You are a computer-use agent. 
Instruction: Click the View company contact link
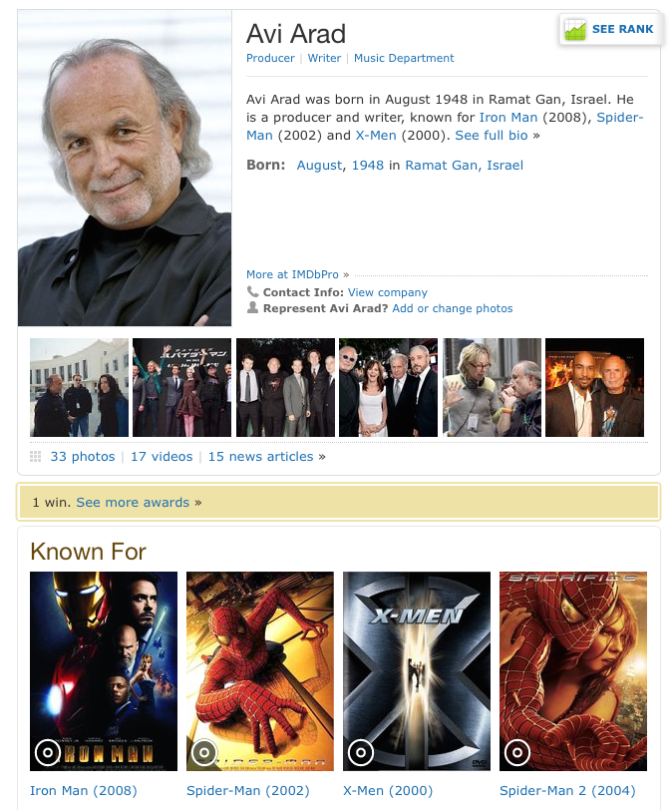click(388, 292)
